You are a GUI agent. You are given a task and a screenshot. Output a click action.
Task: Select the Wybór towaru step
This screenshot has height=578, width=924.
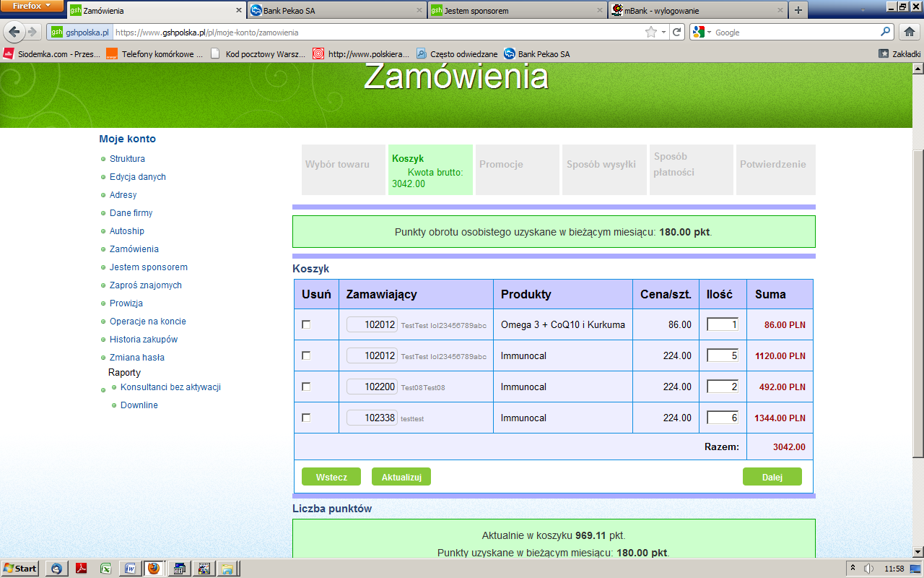click(x=344, y=170)
